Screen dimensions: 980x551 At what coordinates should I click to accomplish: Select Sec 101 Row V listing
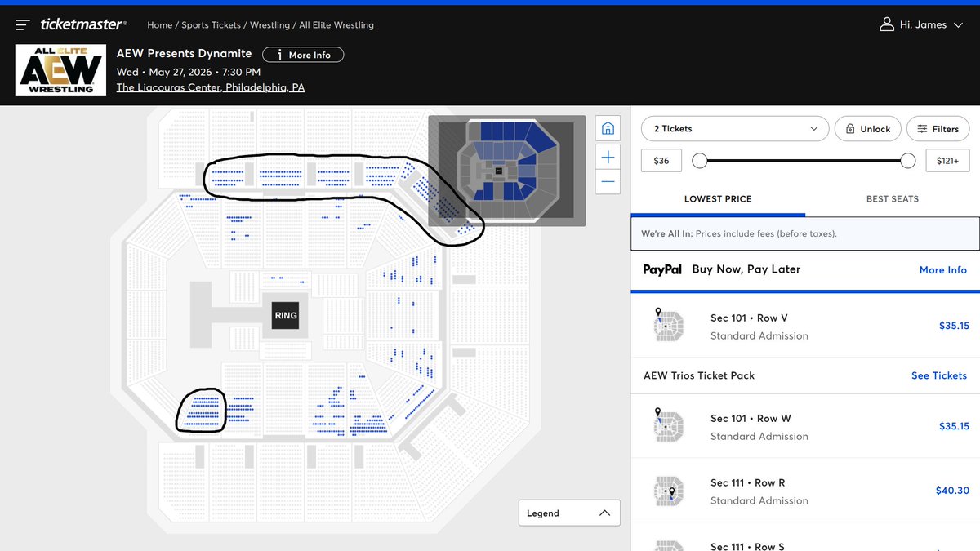pyautogui.click(x=805, y=327)
